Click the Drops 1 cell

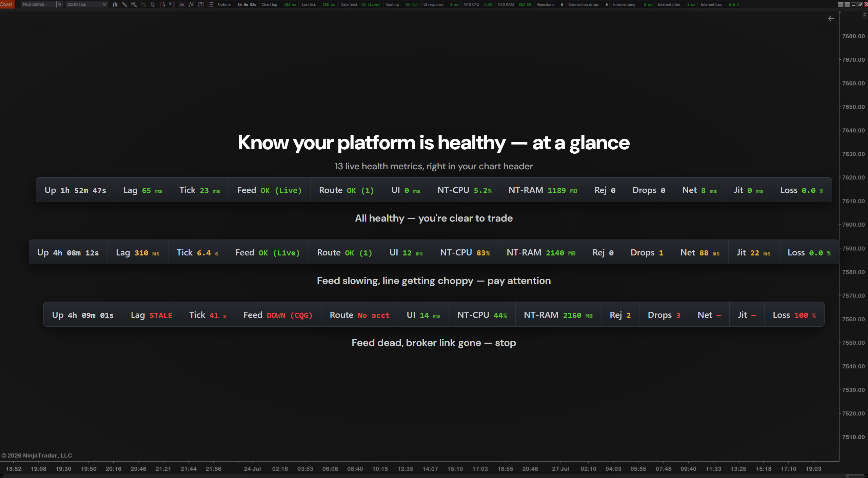point(647,252)
